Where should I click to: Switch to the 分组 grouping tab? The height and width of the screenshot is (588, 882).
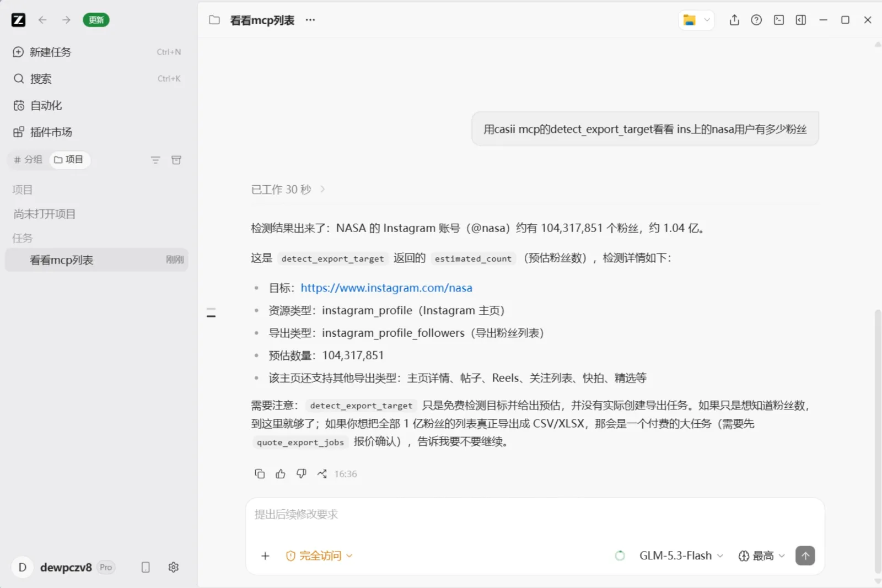pyautogui.click(x=28, y=160)
